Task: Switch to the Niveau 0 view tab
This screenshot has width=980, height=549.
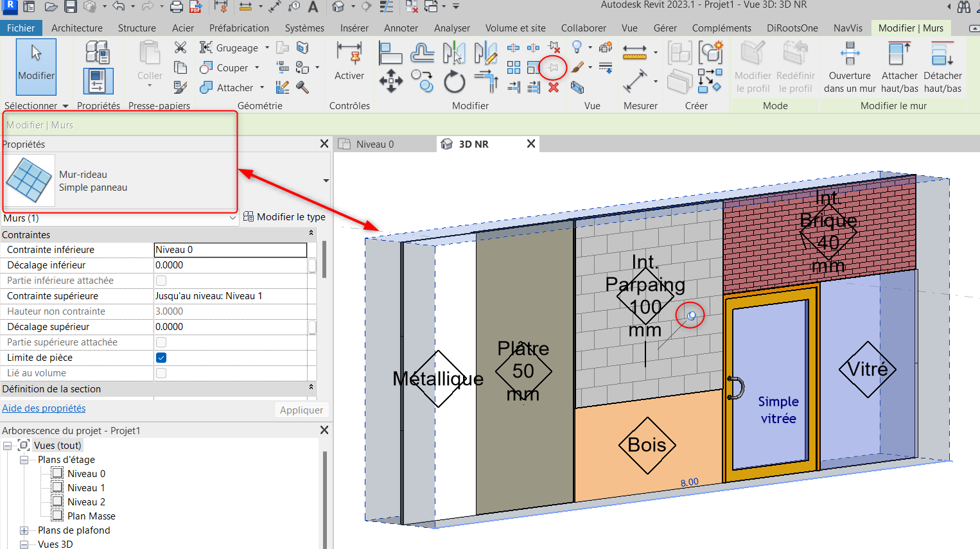Action: coord(375,144)
